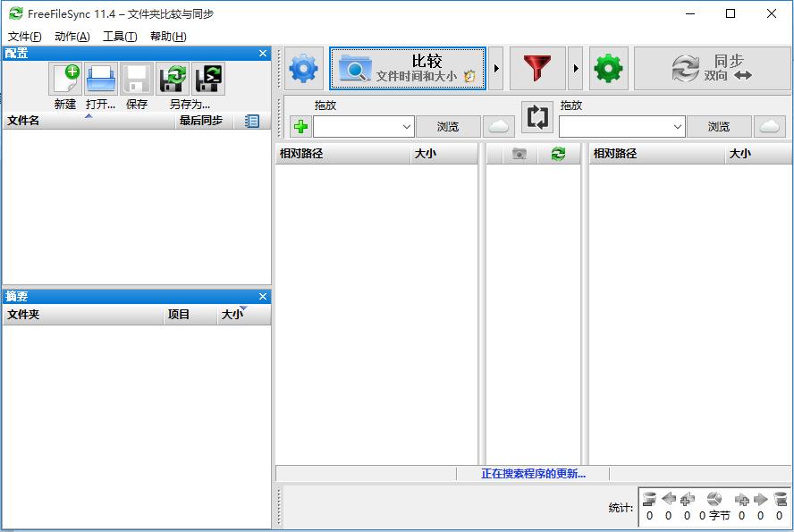Open comparison settings with the blue gear

click(x=304, y=68)
